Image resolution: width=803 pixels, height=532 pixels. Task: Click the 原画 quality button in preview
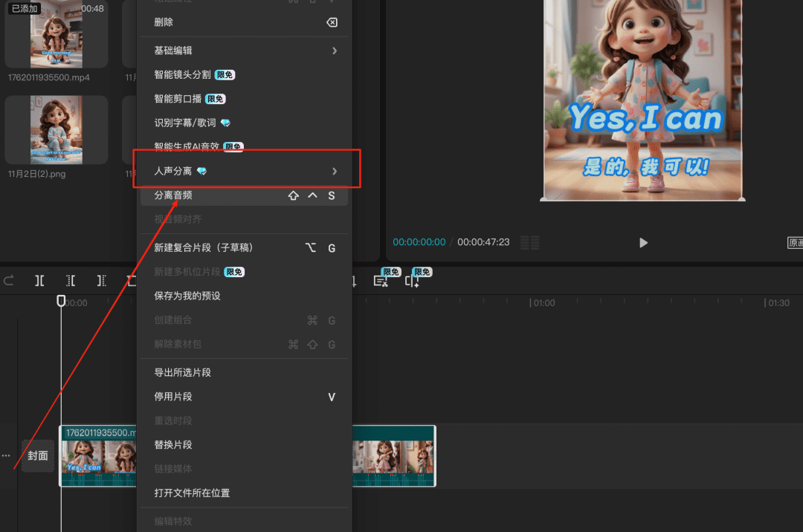pos(795,243)
